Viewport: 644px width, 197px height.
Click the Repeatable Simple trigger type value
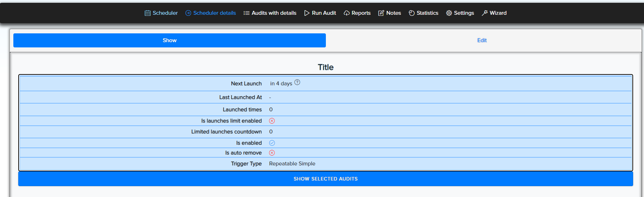292,164
